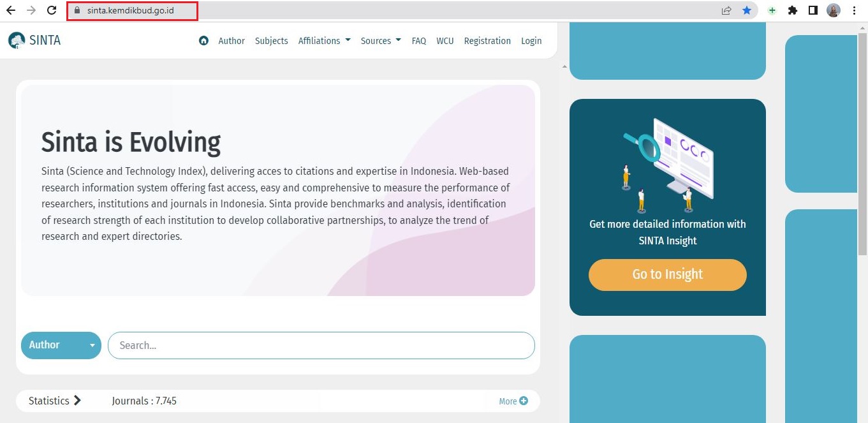Expand Statistics with the chevron
The width and height of the screenshot is (868, 423).
click(x=77, y=401)
